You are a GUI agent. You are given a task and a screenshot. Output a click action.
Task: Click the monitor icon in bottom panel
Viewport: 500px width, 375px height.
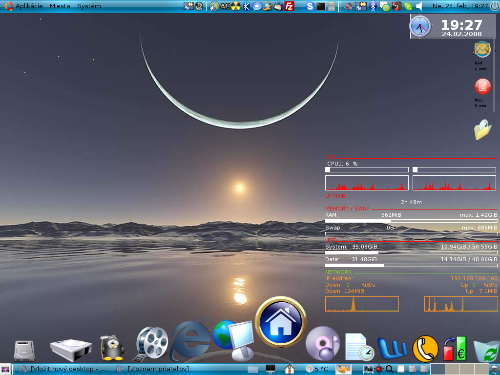point(270,369)
